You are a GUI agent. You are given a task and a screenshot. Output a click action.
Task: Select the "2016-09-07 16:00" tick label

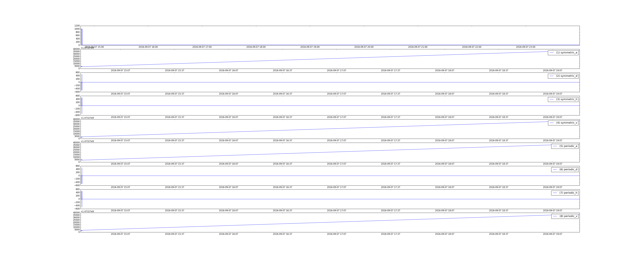(x=148, y=47)
